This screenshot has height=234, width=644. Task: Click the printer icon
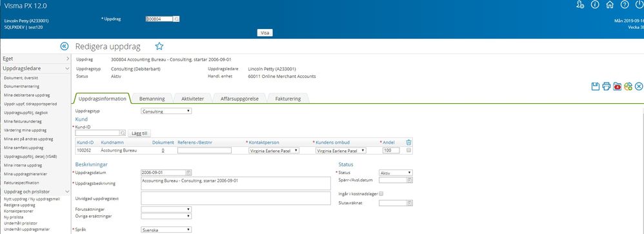tap(606, 86)
